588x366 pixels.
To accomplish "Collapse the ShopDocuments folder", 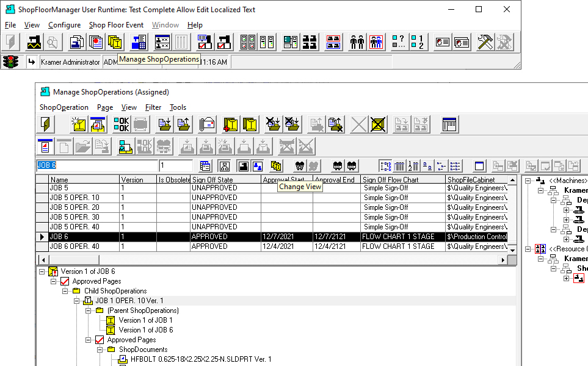I will 100,350.
